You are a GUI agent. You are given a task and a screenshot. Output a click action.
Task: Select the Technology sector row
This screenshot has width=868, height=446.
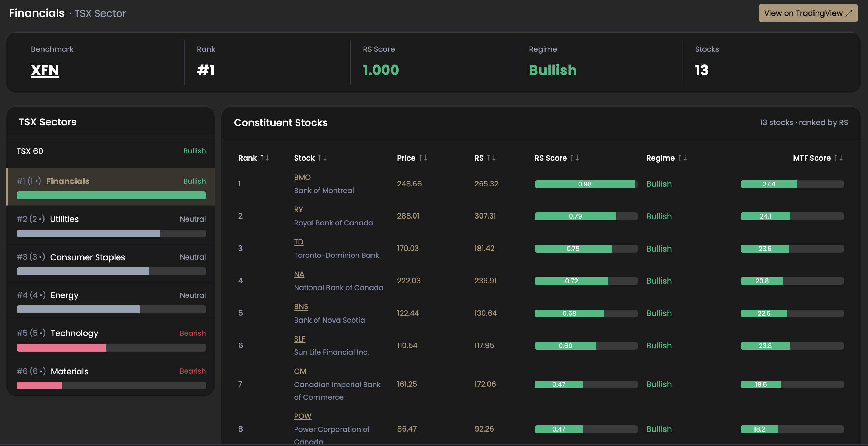(x=111, y=339)
